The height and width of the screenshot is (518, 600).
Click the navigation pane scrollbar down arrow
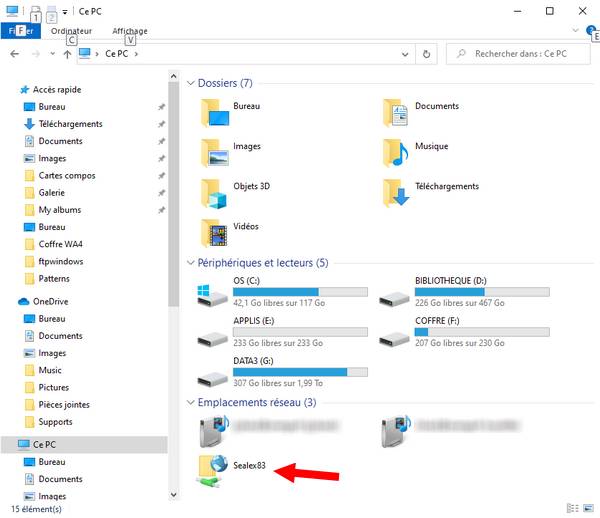tap(173, 495)
